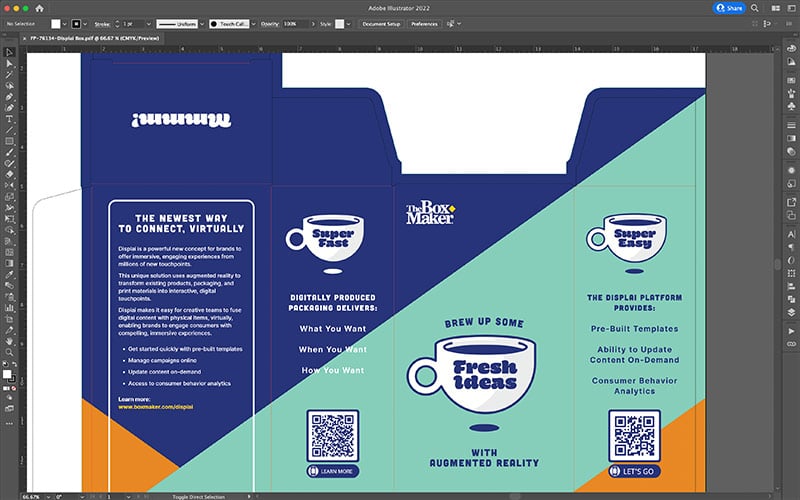Viewport: 800px width, 500px height.
Task: Click the Fill box in the left toolbar
Action: 7,374
